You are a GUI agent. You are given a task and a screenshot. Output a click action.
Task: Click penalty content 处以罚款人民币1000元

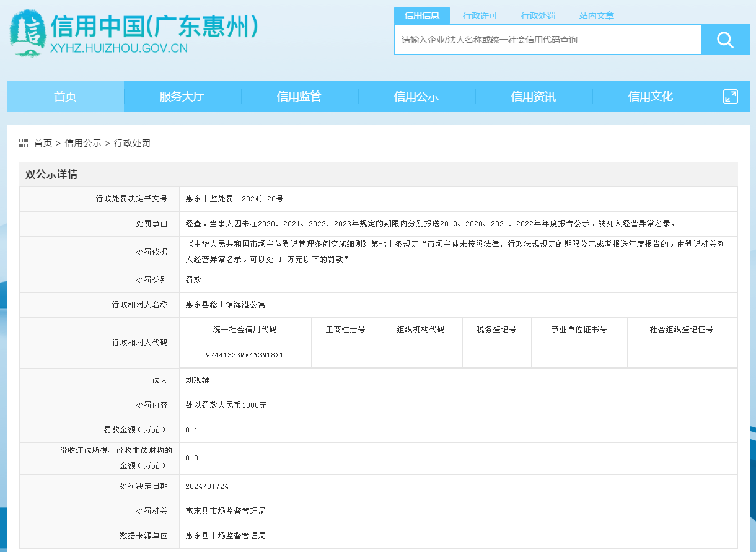pyautogui.click(x=226, y=405)
